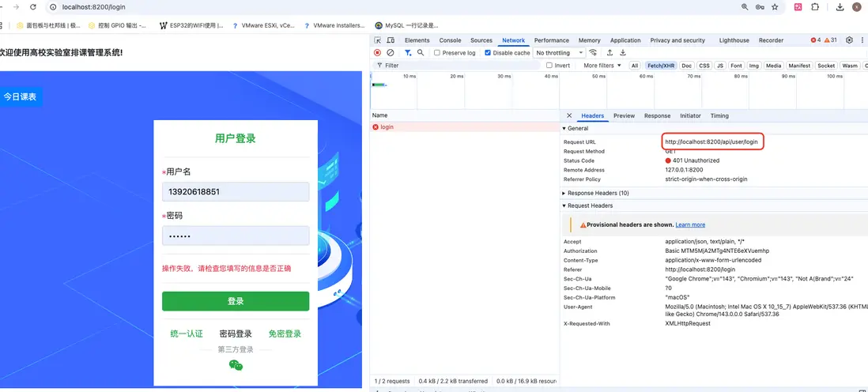Toggle the CSS filter chip
Image resolution: width=868 pixels, height=392 pixels.
click(x=704, y=66)
